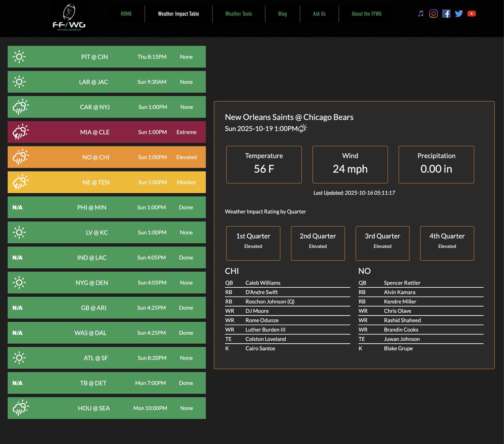The width and height of the screenshot is (504, 444).
Task: Click N/A icon on IND @ LAC row
Action: pyautogui.click(x=18, y=257)
